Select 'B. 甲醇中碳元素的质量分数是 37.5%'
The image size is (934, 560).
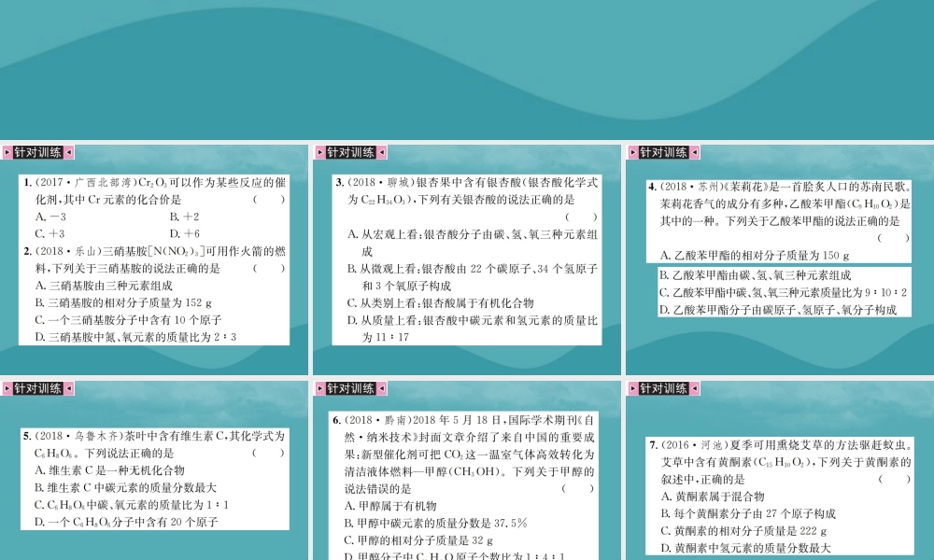(x=436, y=524)
